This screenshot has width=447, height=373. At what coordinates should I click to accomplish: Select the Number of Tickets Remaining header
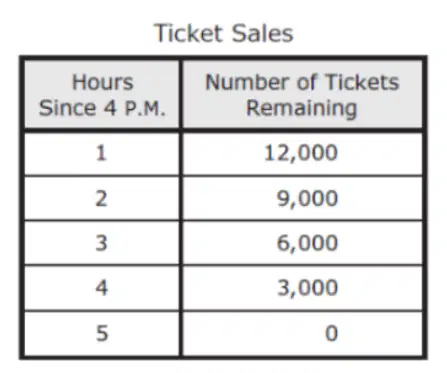[302, 95]
